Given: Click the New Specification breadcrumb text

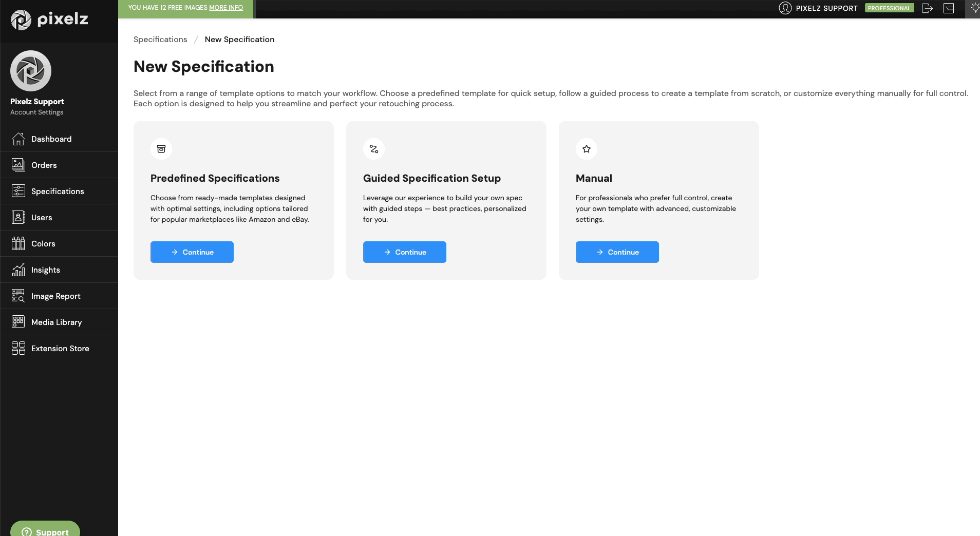Looking at the screenshot, I should 239,40.
